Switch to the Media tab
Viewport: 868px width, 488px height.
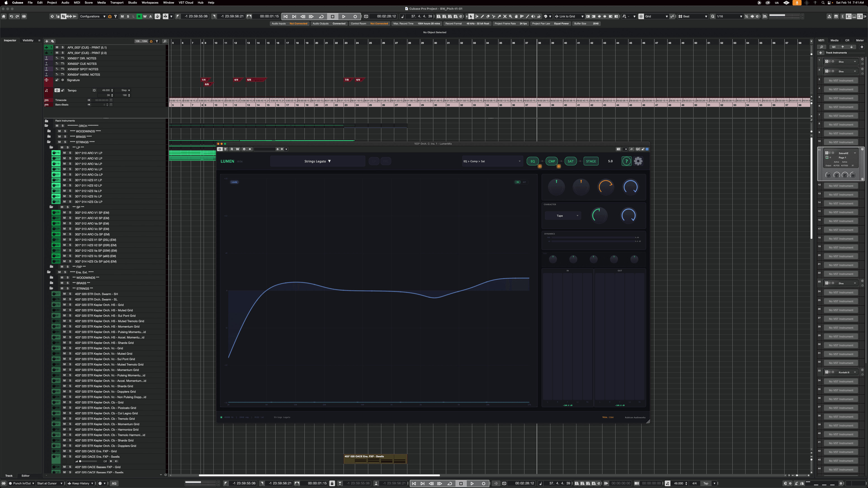(834, 40)
